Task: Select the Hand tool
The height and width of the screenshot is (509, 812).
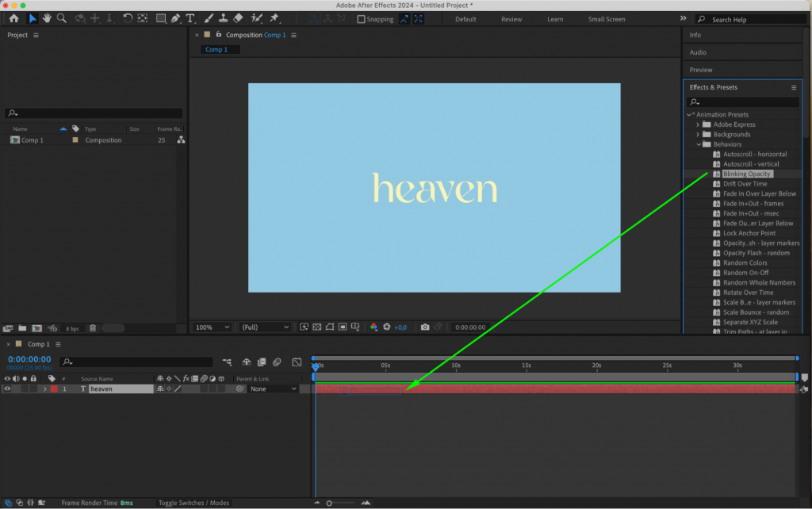Action: point(47,18)
